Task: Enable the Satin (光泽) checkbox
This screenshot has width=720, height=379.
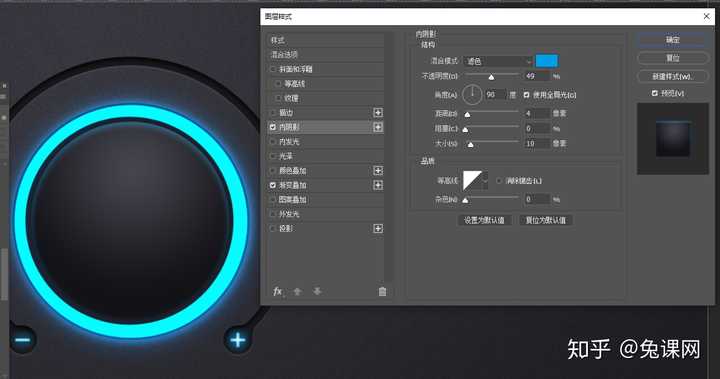Action: (x=273, y=156)
